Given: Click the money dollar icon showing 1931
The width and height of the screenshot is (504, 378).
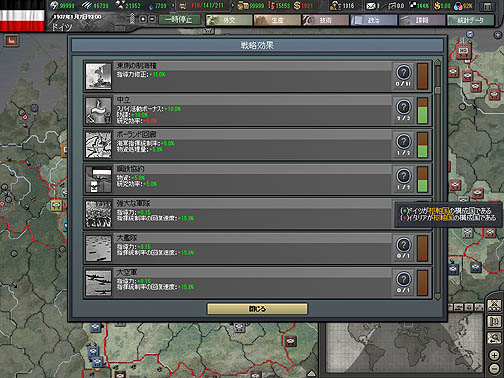Looking at the screenshot, I should tap(297, 6).
